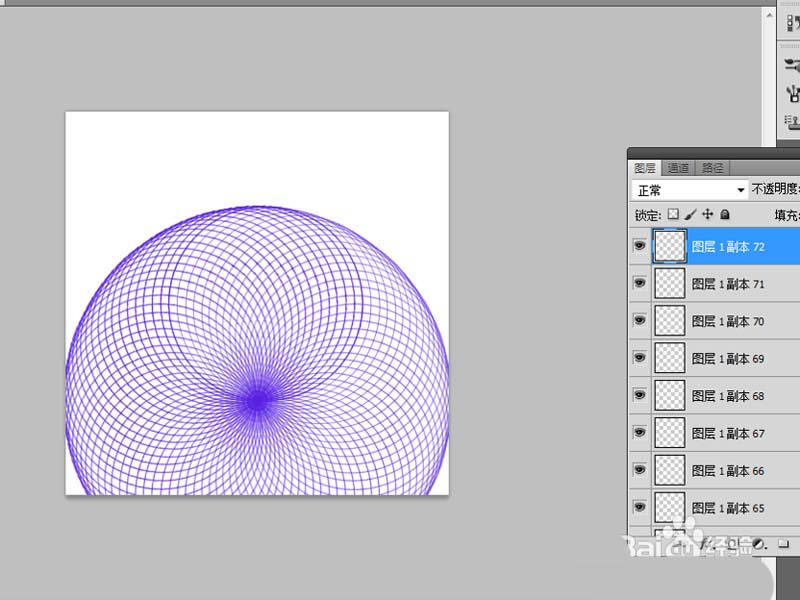Click thumbnail of 图层 1 副本 66
800x600 pixels.
coord(669,470)
